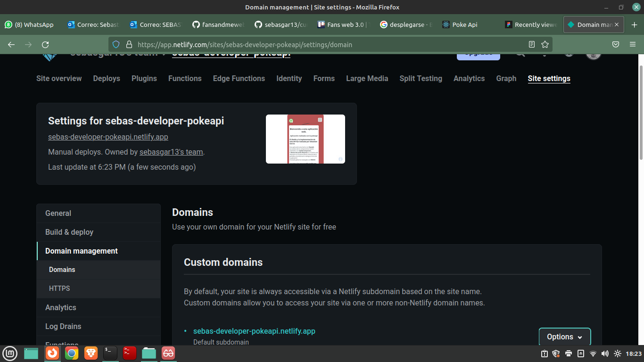This screenshot has height=362, width=644.
Task: Select Analytics in settings sidebar
Action: [x=99, y=307]
